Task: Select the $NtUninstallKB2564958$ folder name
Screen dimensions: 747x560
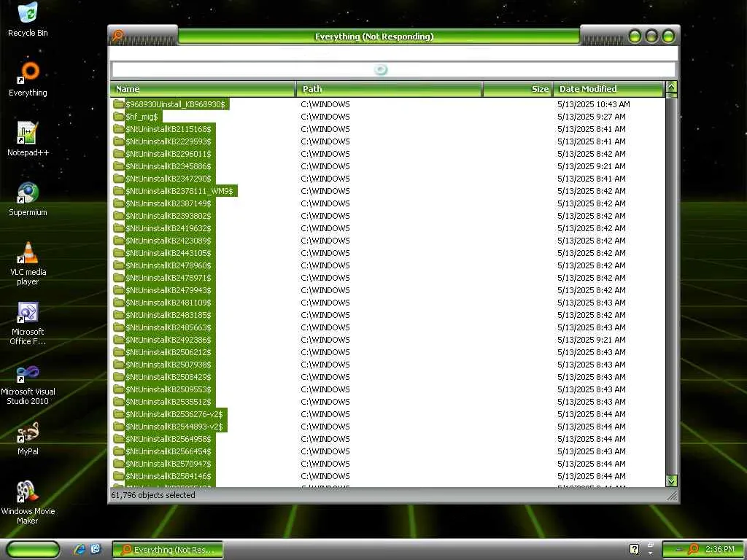Action: tap(169, 439)
